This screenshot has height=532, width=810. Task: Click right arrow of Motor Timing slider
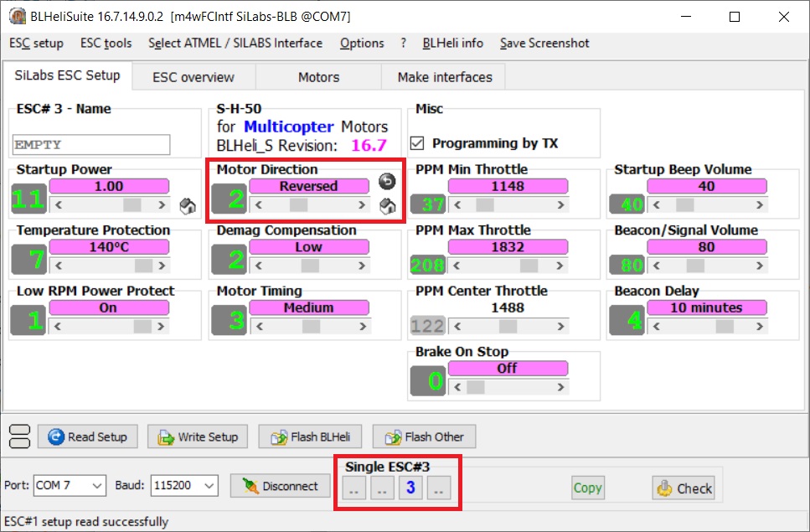coord(362,327)
